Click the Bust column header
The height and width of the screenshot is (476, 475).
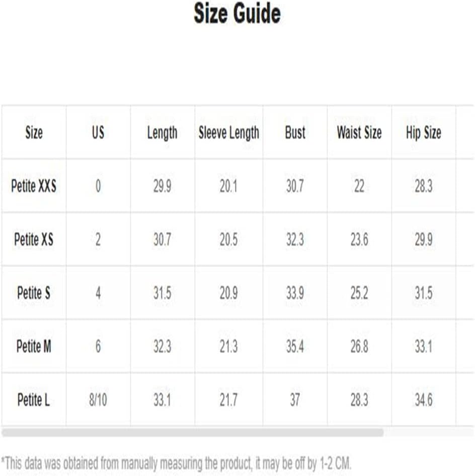pos(295,132)
